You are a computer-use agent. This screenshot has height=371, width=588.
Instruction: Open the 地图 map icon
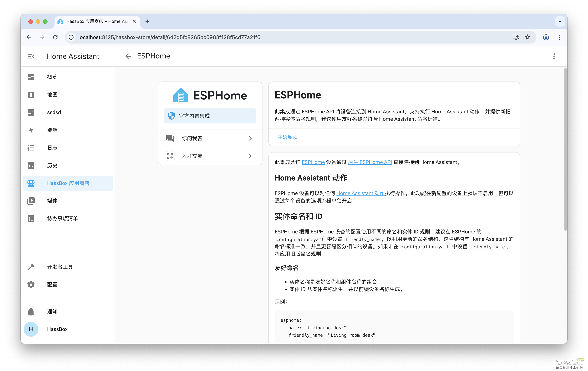coord(31,95)
